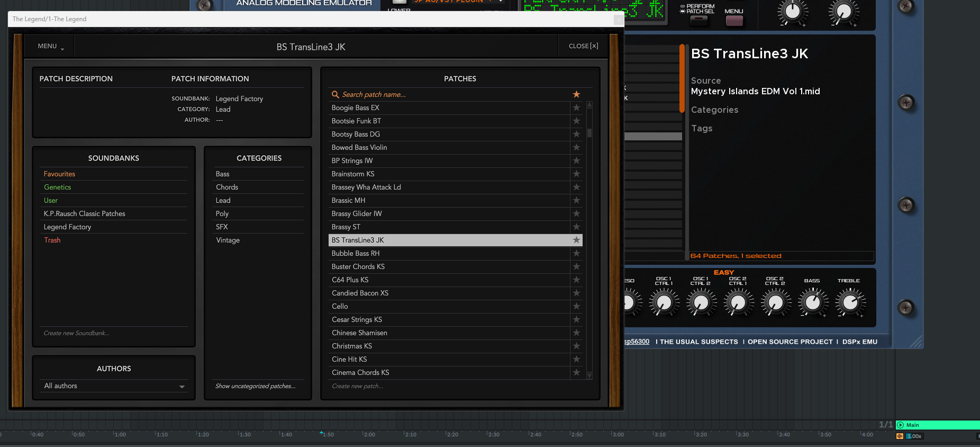Screen dimensions: 980x447
Task: Click Show uncategorized patches
Action: (256, 386)
